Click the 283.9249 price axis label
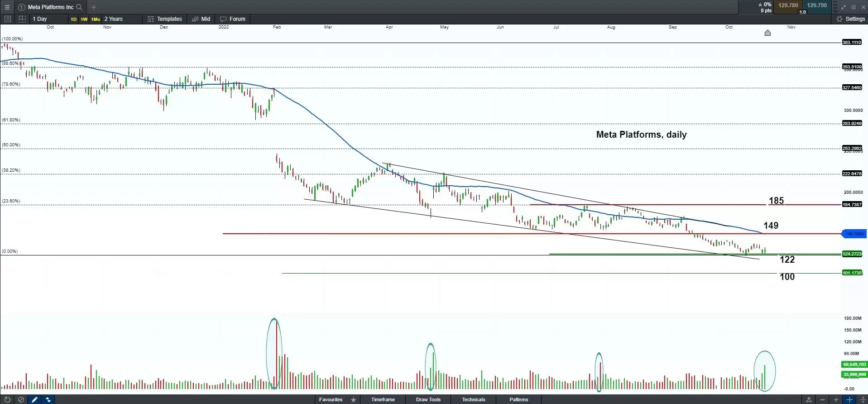This screenshot has height=404, width=868. pos(852,123)
